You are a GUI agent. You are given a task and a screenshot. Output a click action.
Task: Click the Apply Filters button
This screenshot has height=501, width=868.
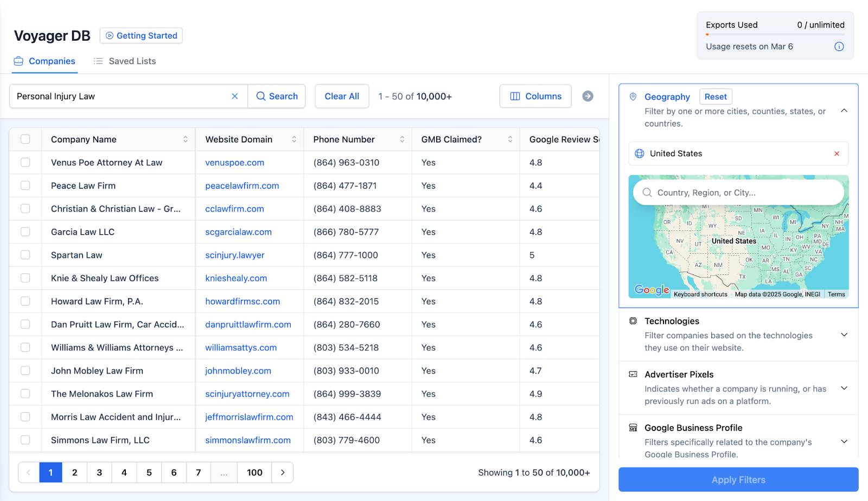738,480
